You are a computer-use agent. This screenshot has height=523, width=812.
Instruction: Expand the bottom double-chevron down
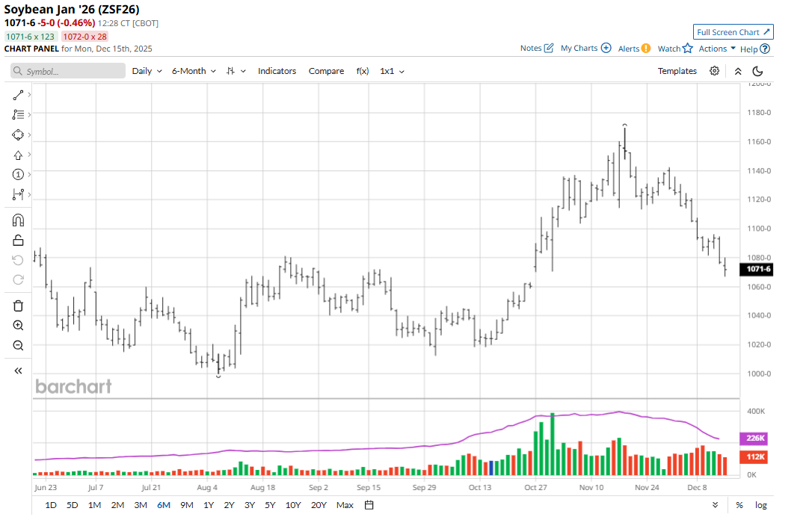coord(715,505)
